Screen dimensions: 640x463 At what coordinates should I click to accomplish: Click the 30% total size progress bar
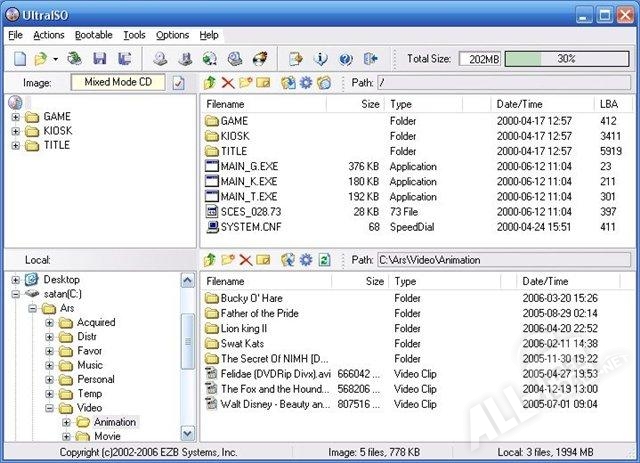566,59
